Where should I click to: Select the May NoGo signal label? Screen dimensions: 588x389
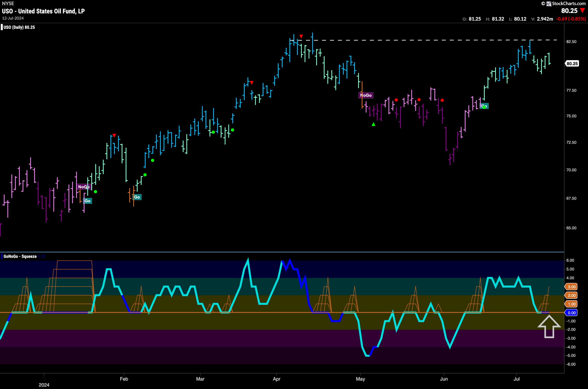tap(366, 95)
